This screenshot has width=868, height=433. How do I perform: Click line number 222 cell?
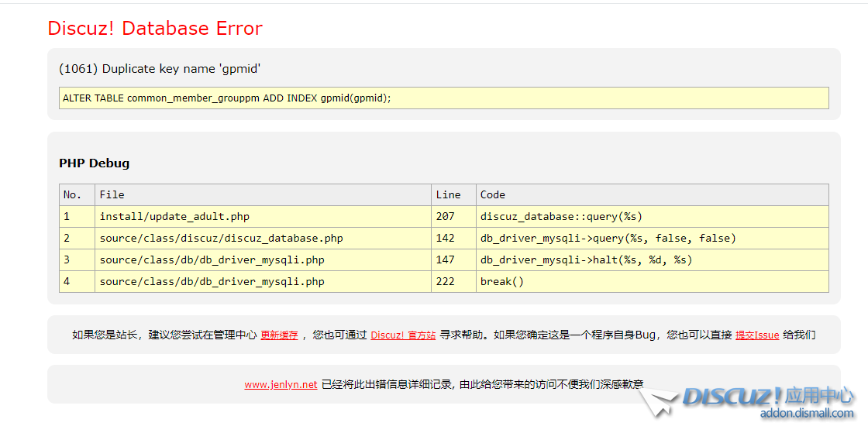point(454,281)
